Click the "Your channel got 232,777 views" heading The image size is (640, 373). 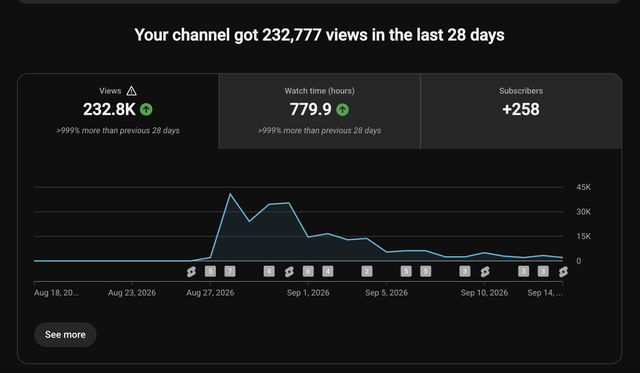(319, 35)
